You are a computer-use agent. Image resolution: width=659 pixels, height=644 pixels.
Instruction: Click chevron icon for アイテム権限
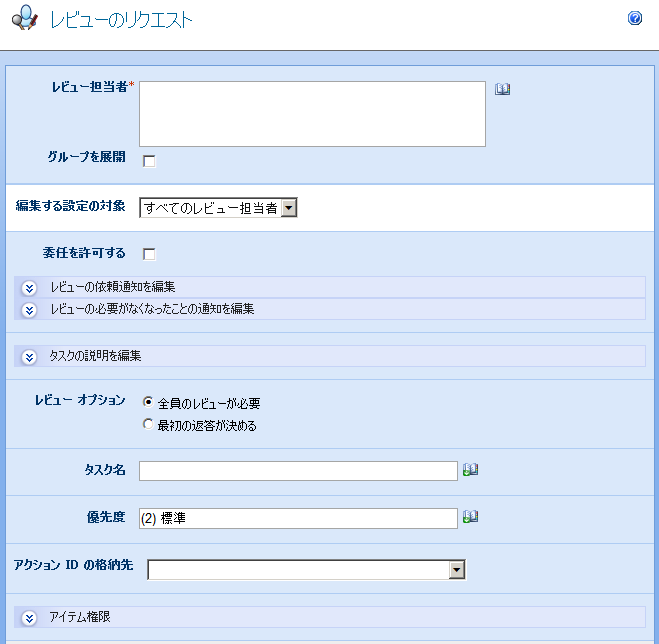(29, 618)
